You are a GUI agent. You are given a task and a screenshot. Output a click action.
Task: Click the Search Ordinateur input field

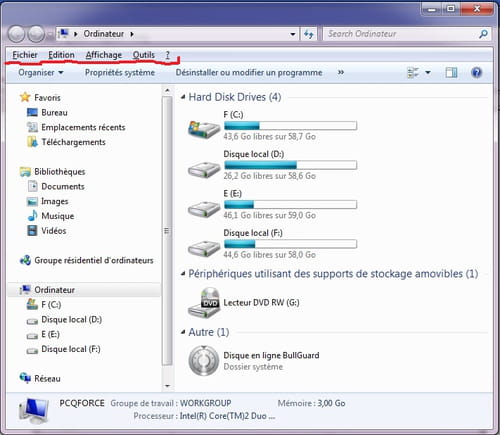pyautogui.click(x=402, y=34)
